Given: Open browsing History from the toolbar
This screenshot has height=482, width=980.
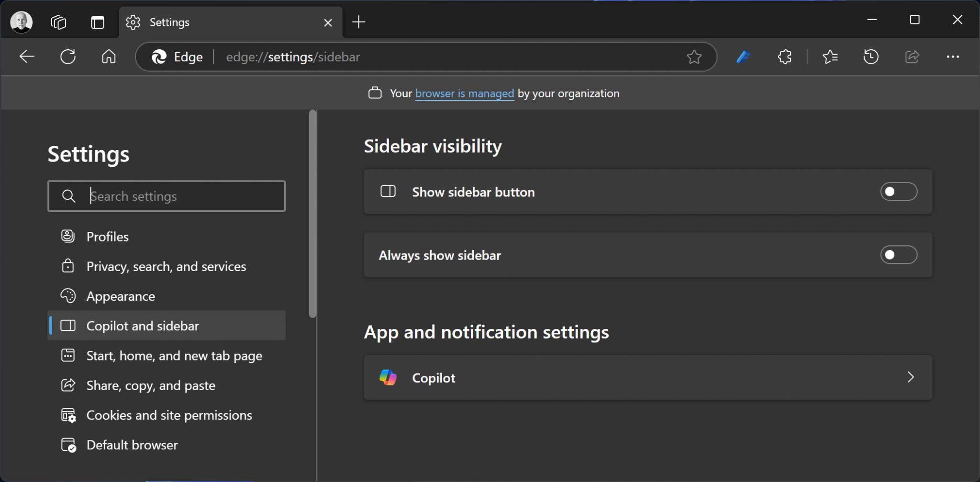Looking at the screenshot, I should [x=871, y=57].
